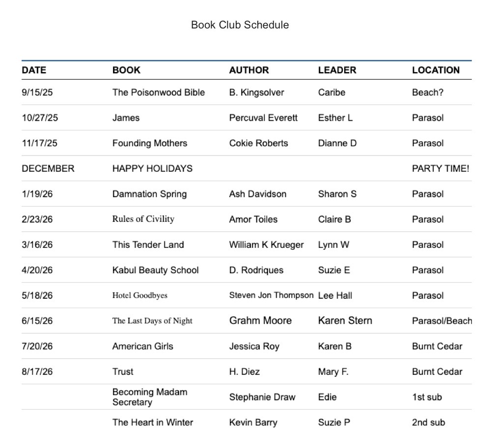This screenshot has width=497, height=448.
Task: Select the American Girls book cell
Action: 142,346
